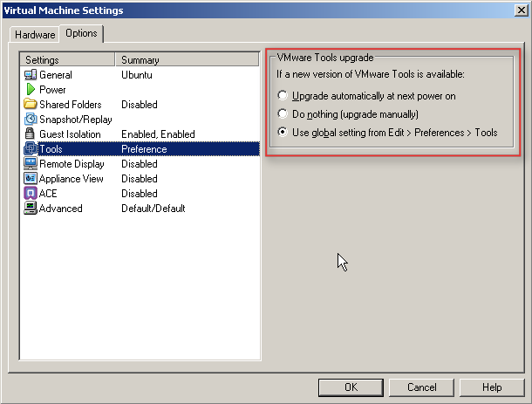Open Help for virtual machine settings
532x404 pixels.
point(491,387)
